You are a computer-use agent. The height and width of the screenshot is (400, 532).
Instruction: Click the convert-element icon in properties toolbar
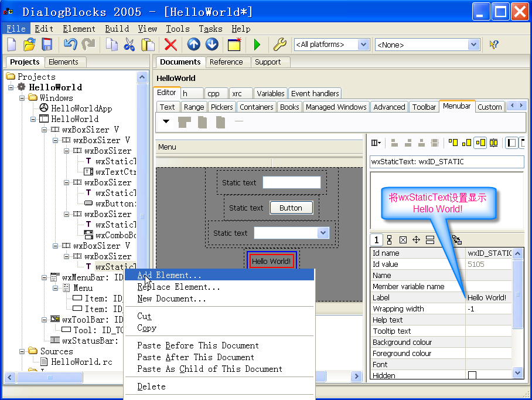click(457, 240)
